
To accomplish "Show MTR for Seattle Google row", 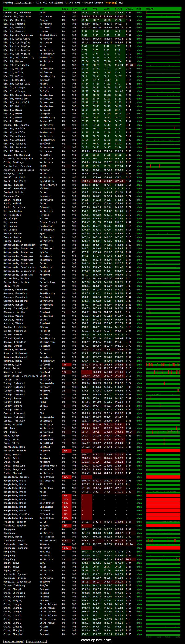I will [139, 20].
